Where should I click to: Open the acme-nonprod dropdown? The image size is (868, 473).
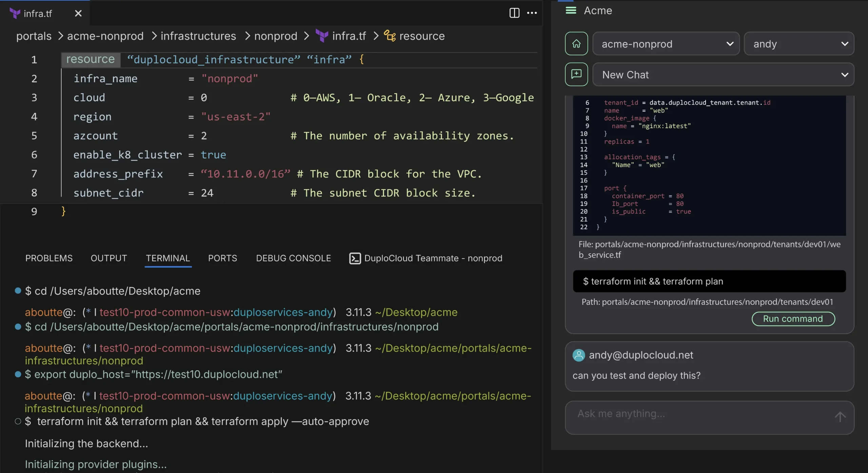click(666, 44)
